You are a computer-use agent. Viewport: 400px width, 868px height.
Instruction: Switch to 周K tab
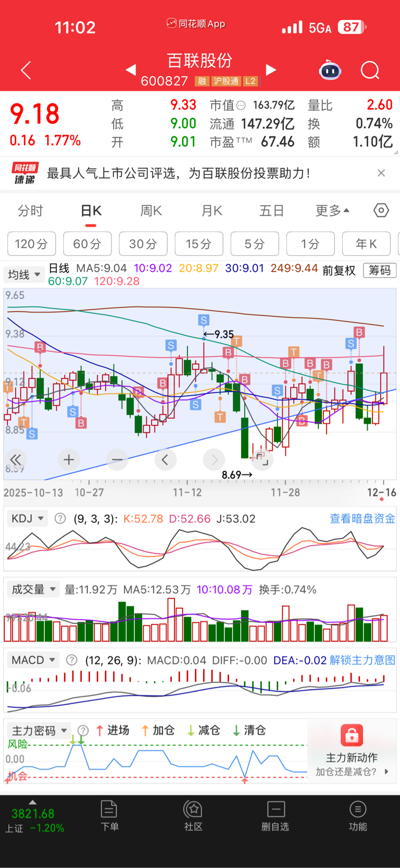[151, 211]
